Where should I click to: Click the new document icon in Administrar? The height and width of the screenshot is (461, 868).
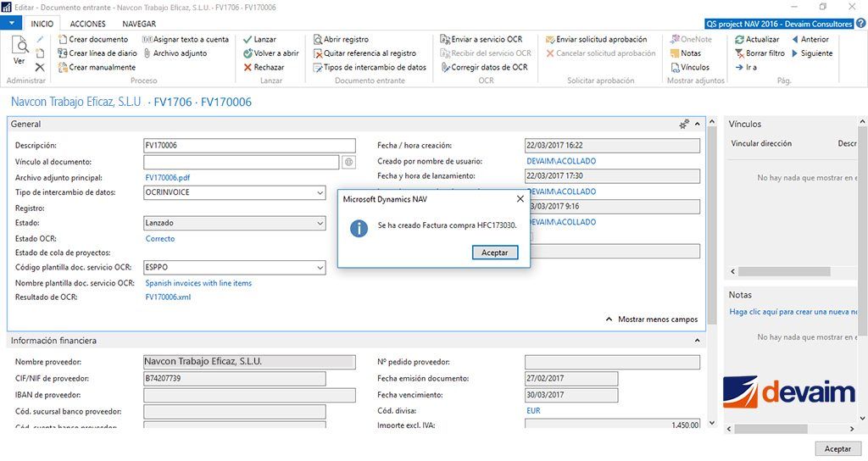pyautogui.click(x=40, y=53)
